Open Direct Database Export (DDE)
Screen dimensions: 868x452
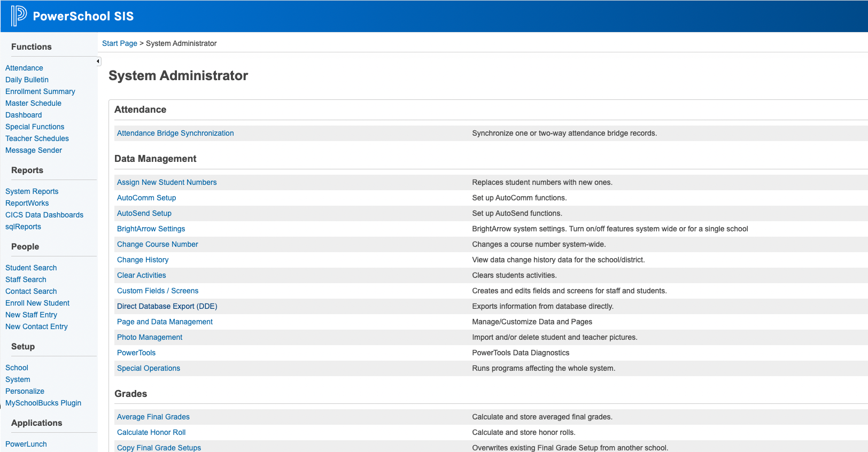167,306
